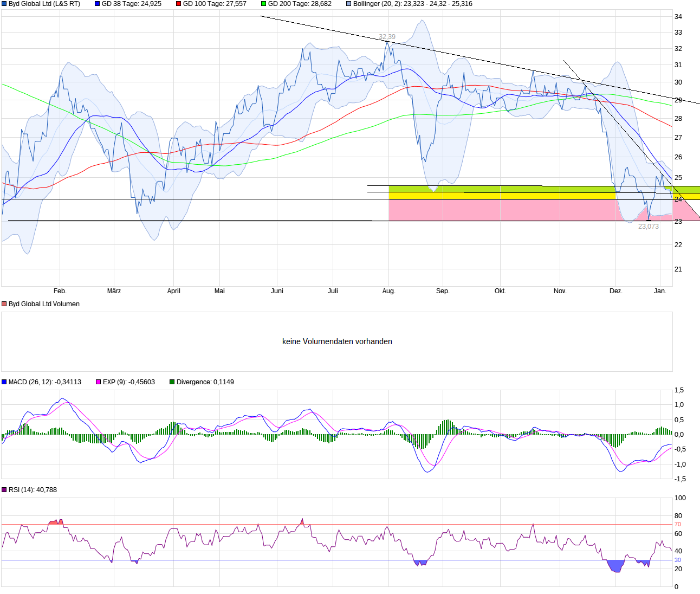The height and width of the screenshot is (594, 700).
Task: Click the blue Byd Global Ltd legend swatch
Action: click(4, 4)
